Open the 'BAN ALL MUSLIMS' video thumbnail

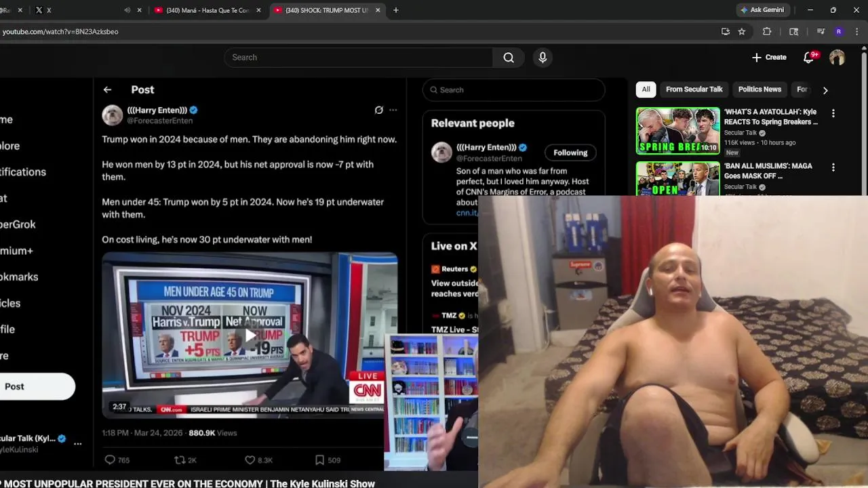point(677,178)
